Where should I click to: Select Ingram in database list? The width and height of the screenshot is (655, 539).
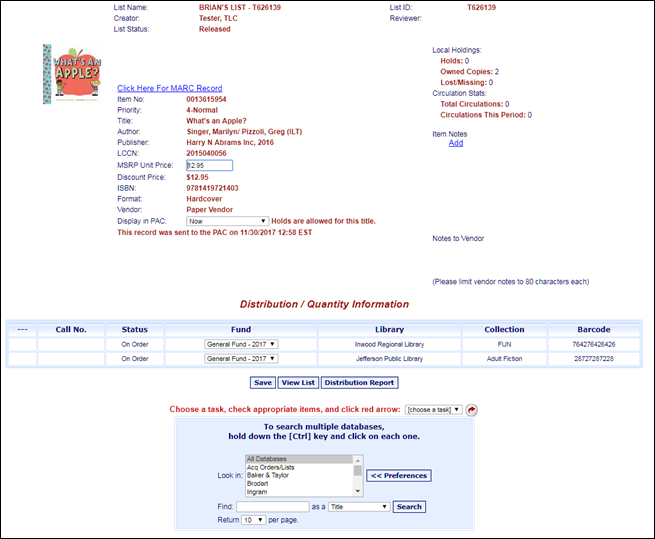(x=299, y=492)
